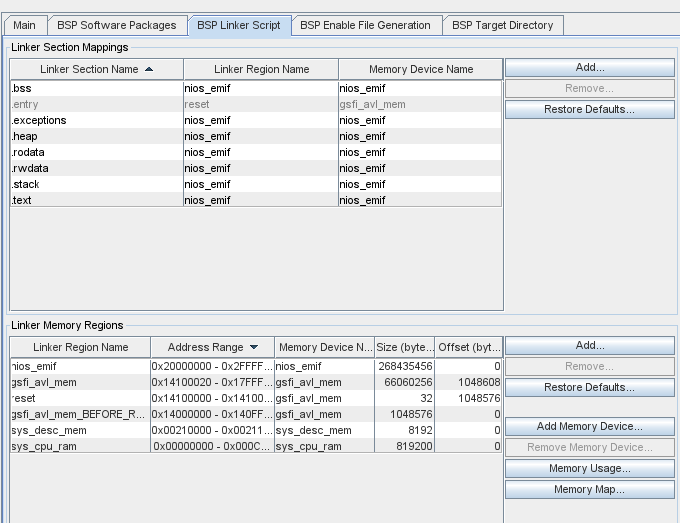Viewport: 680px width, 523px height.
Task: Sort by Address Range column header
Action: [x=212, y=347]
